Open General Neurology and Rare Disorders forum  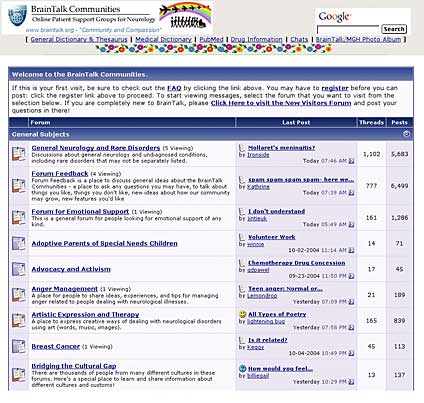point(96,148)
